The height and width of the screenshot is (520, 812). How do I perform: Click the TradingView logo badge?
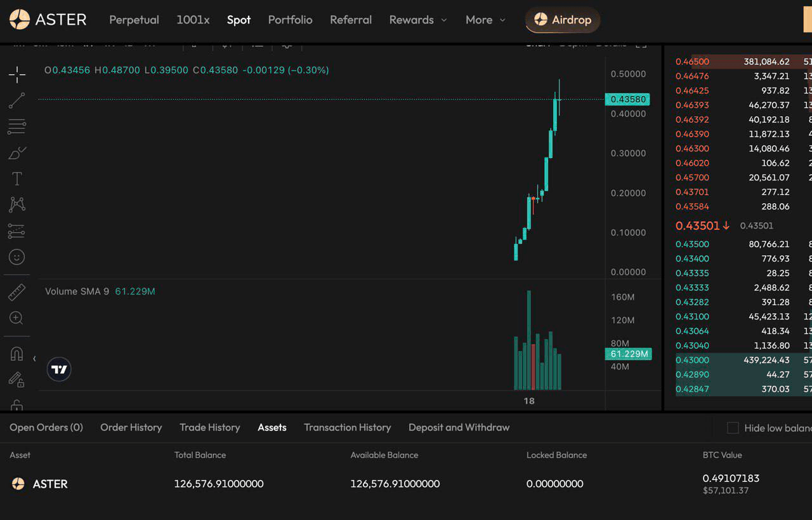pos(59,369)
